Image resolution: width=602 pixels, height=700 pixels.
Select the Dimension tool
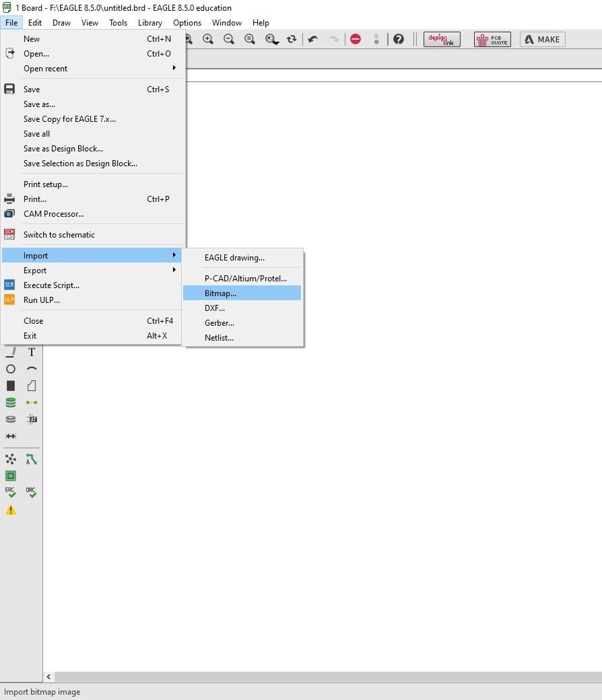click(x=11, y=435)
